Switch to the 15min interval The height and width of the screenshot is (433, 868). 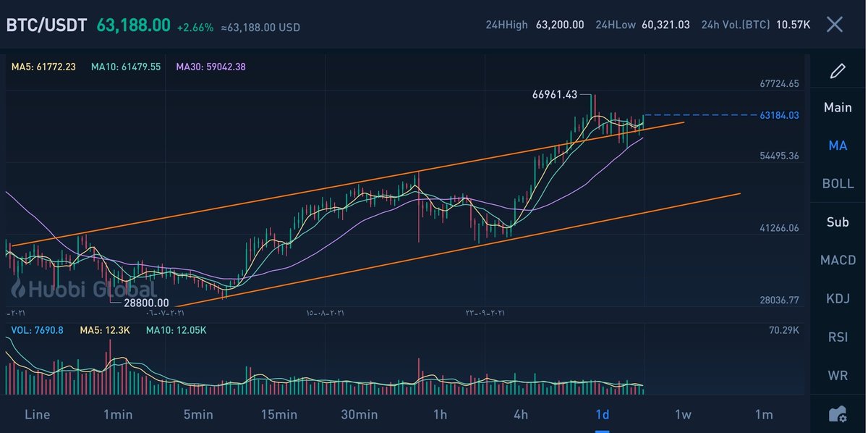click(x=279, y=414)
